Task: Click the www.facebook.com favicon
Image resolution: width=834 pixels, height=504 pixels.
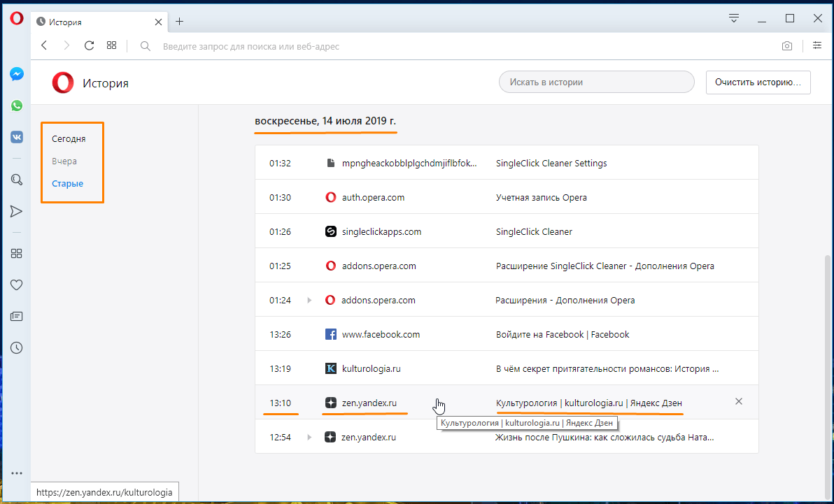Action: (330, 334)
